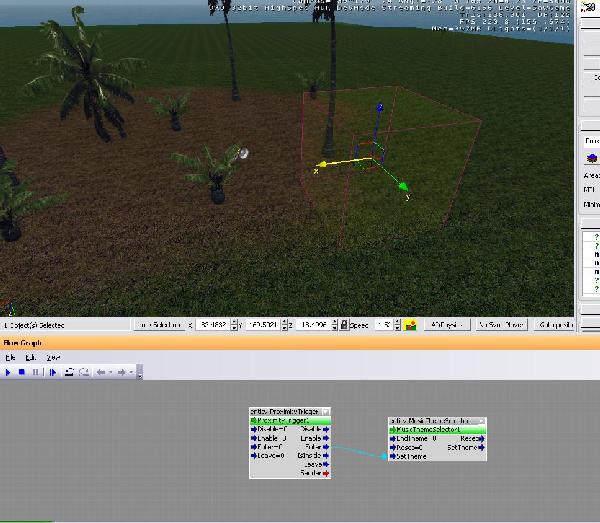Toggle the terrain follow icon after Speed
The image size is (600, 523).
(411, 325)
